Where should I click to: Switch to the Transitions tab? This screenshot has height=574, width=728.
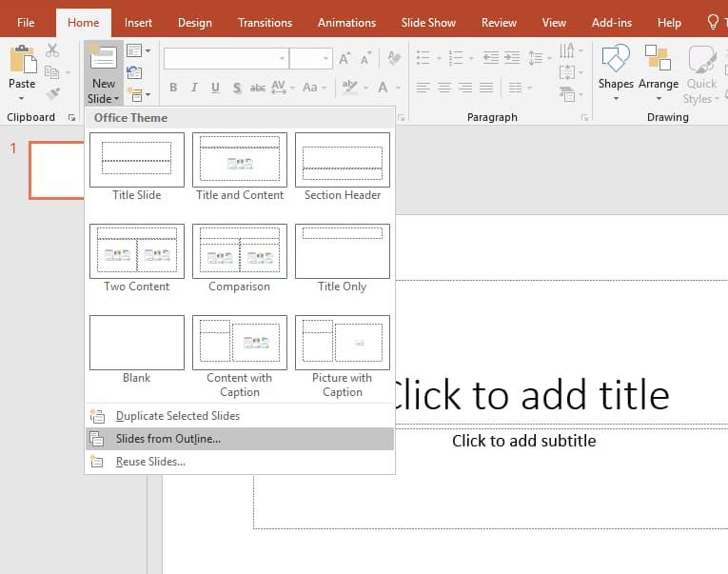coord(265,22)
